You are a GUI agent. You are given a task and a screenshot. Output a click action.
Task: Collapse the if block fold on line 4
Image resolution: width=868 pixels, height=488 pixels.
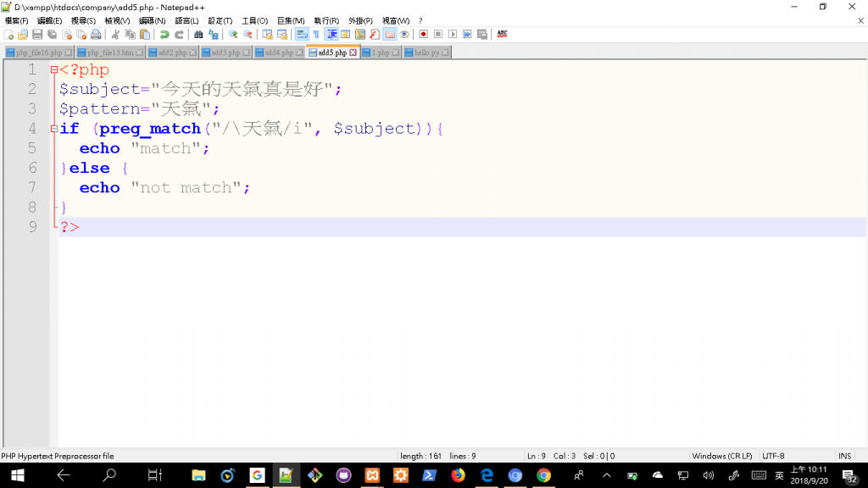click(53, 129)
